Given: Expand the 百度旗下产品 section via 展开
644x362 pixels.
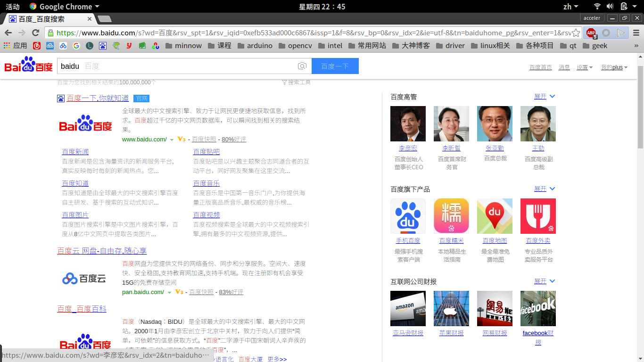Looking at the screenshot, I should pyautogui.click(x=545, y=189).
